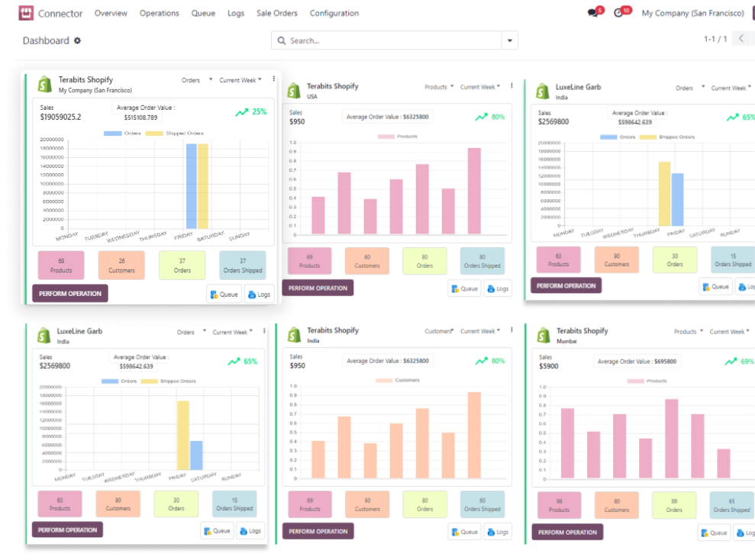The height and width of the screenshot is (560, 755).
Task: Toggle Products legend on Terabits Shopify USA chart
Action: tap(397, 137)
